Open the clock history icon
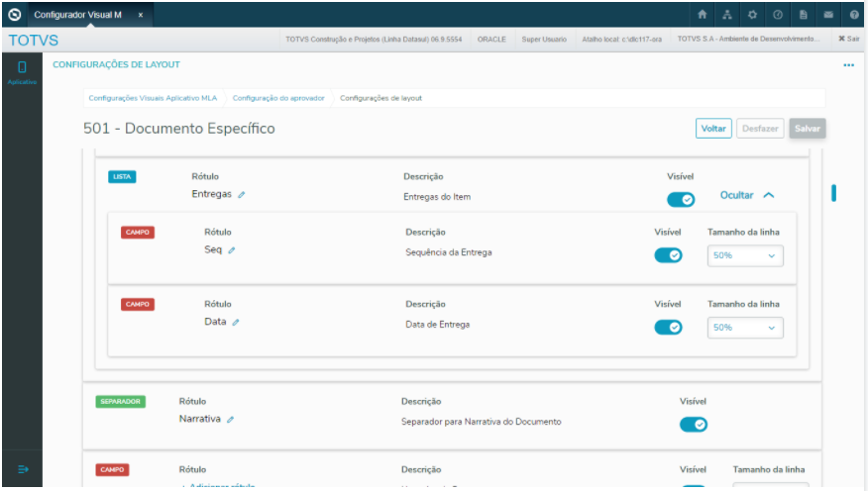 click(778, 15)
